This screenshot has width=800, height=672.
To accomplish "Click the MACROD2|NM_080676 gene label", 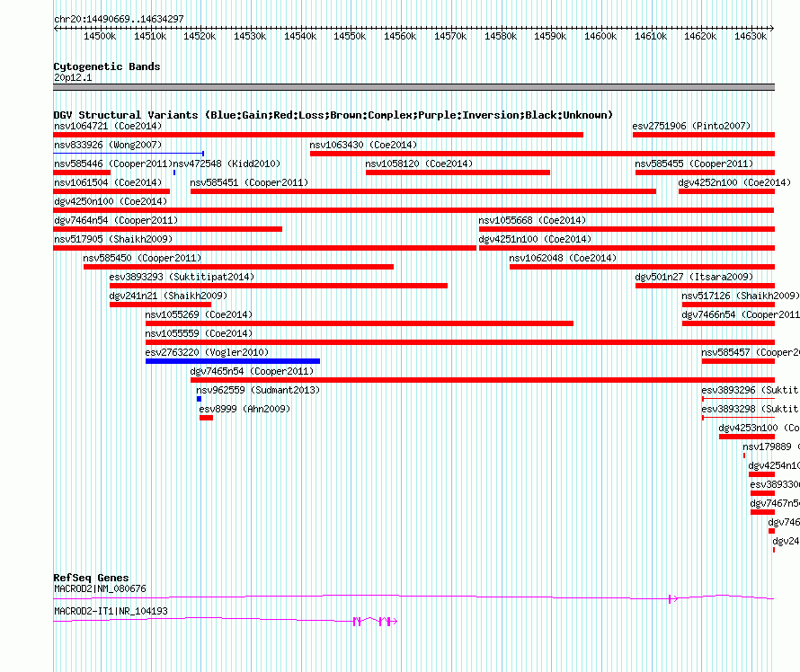I will pyautogui.click(x=100, y=588).
